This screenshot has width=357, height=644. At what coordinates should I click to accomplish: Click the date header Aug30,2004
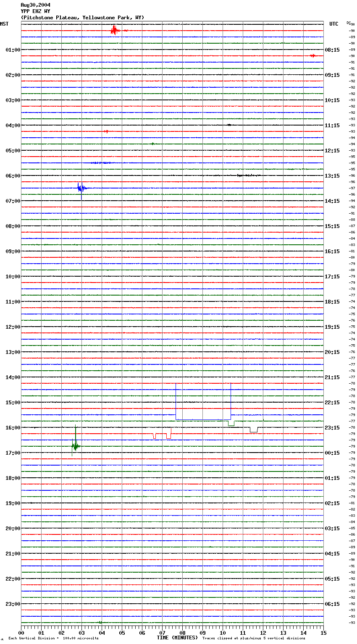[x=35, y=5]
